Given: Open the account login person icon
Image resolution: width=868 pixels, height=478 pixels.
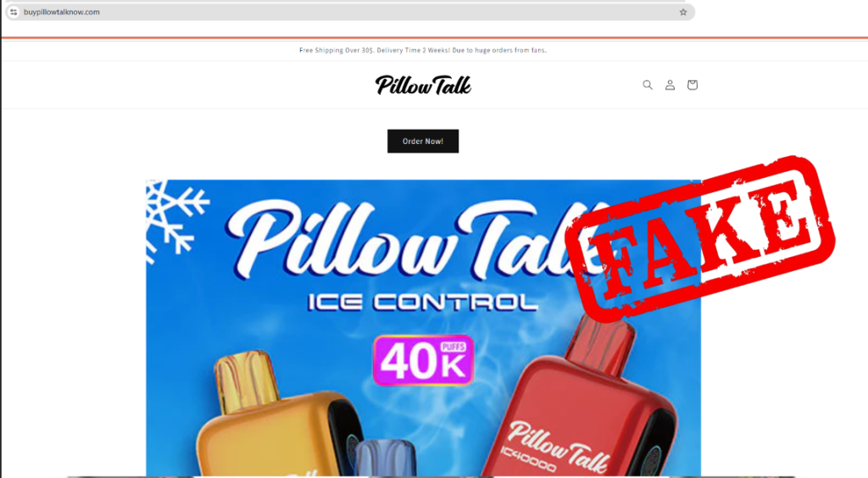Looking at the screenshot, I should 670,85.
